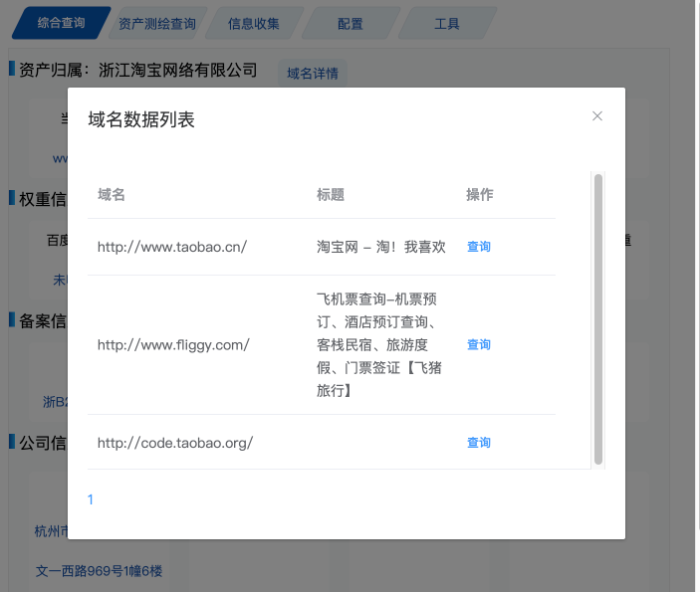Click 资产归属 company name heading
This screenshot has height=592, width=700.
138,70
